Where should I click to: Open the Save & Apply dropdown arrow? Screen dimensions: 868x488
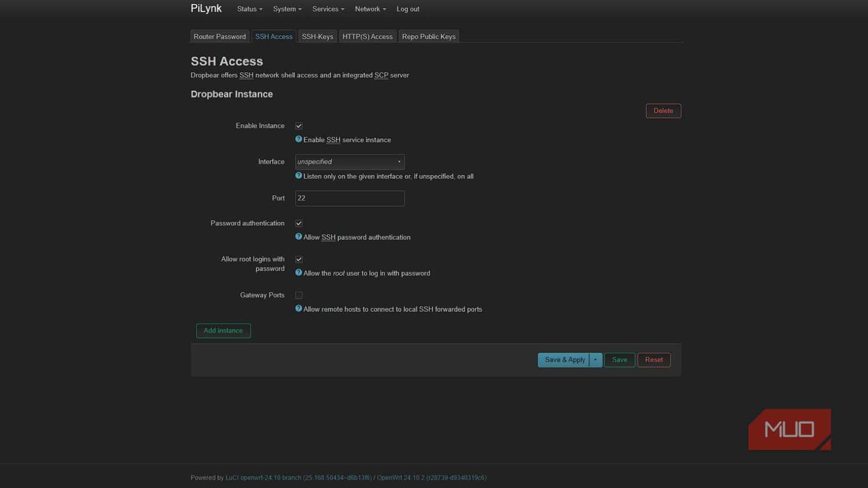[595, 360]
